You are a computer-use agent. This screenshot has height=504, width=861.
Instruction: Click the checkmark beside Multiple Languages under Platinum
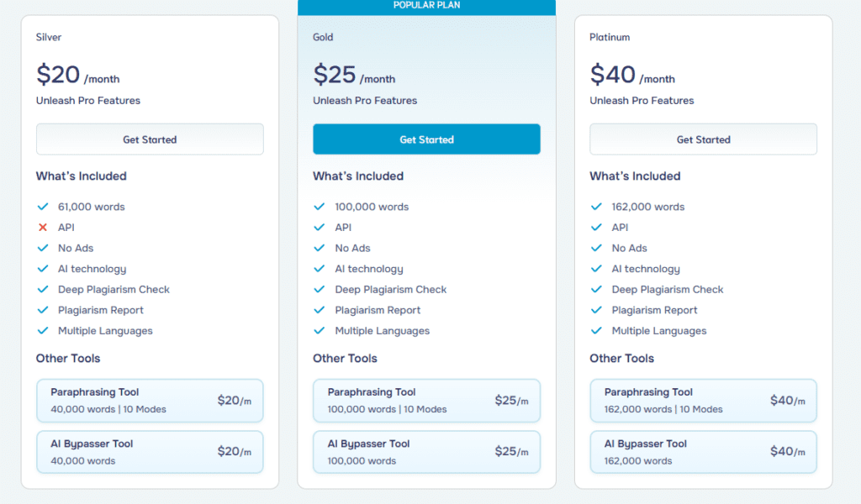pos(597,330)
